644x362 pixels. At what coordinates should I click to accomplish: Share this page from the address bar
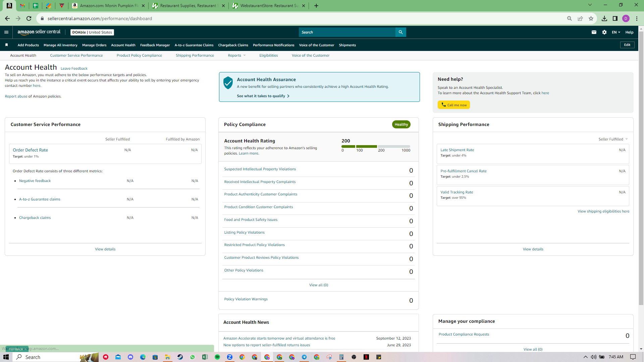tap(580, 18)
